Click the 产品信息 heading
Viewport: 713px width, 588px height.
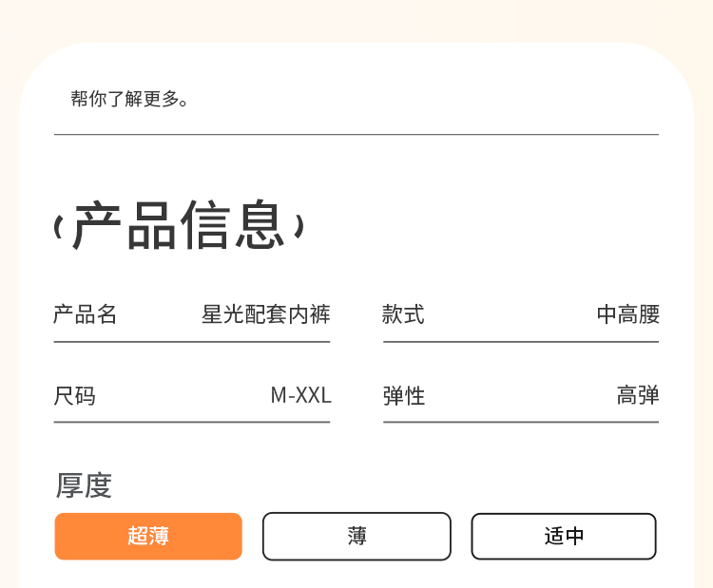[179, 226]
